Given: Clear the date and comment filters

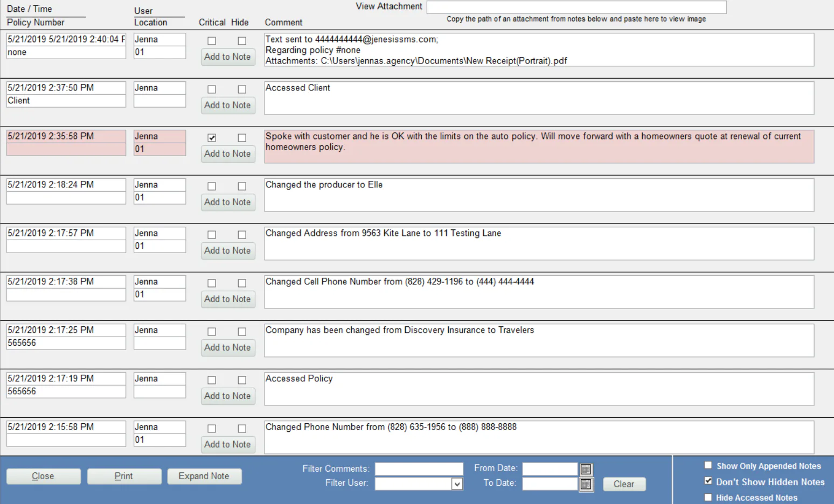Looking at the screenshot, I should (624, 484).
